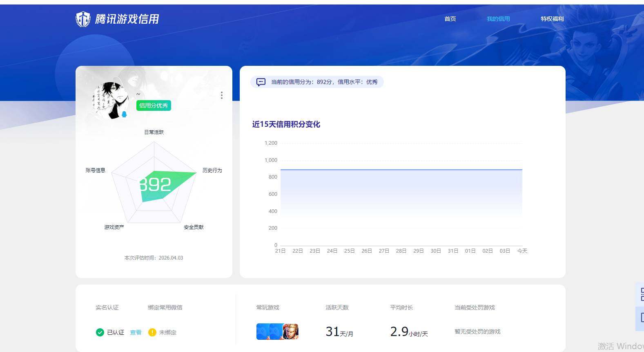Click the chat bubble icon beside credit score message
Image resolution: width=644 pixels, height=352 pixels.
coord(261,82)
